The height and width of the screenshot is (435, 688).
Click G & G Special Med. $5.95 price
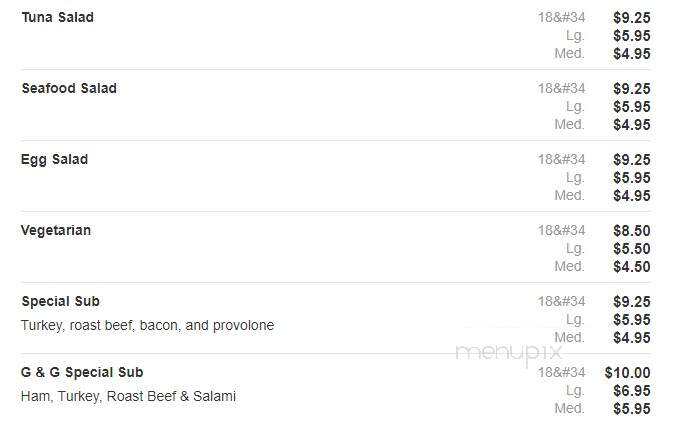632,409
